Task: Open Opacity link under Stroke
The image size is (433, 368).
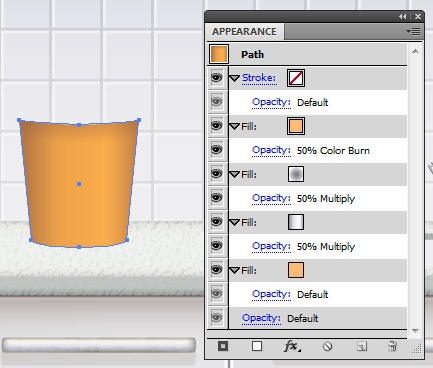Action: pyautogui.click(x=271, y=102)
